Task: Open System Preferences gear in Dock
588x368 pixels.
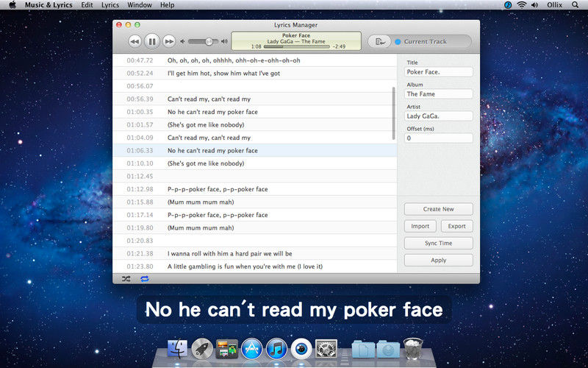Action: click(326, 349)
